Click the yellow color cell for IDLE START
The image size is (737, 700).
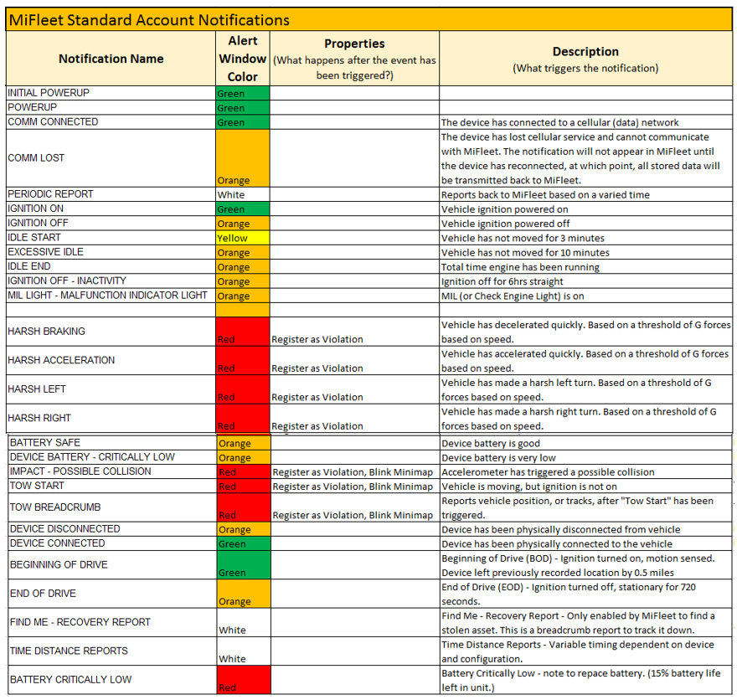point(243,238)
